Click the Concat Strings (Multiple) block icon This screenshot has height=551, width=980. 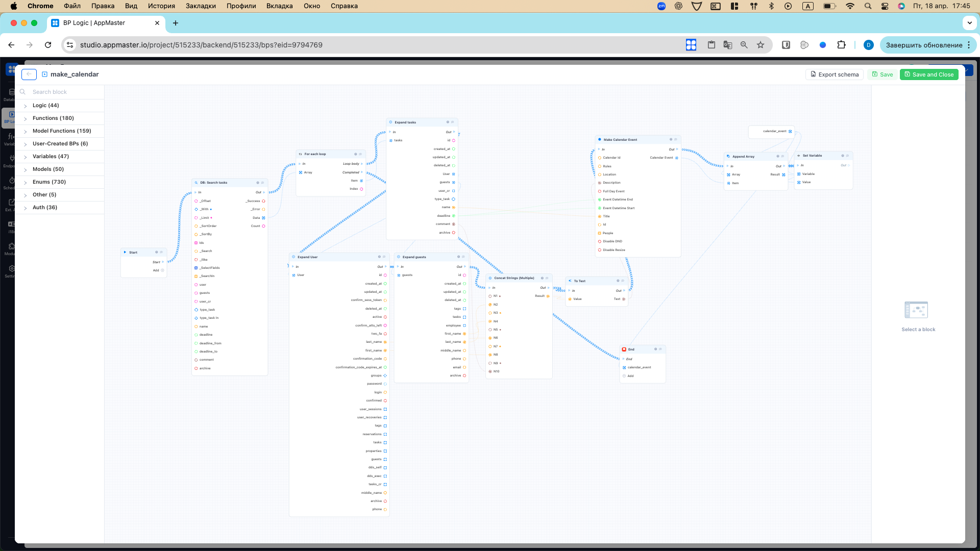point(490,278)
